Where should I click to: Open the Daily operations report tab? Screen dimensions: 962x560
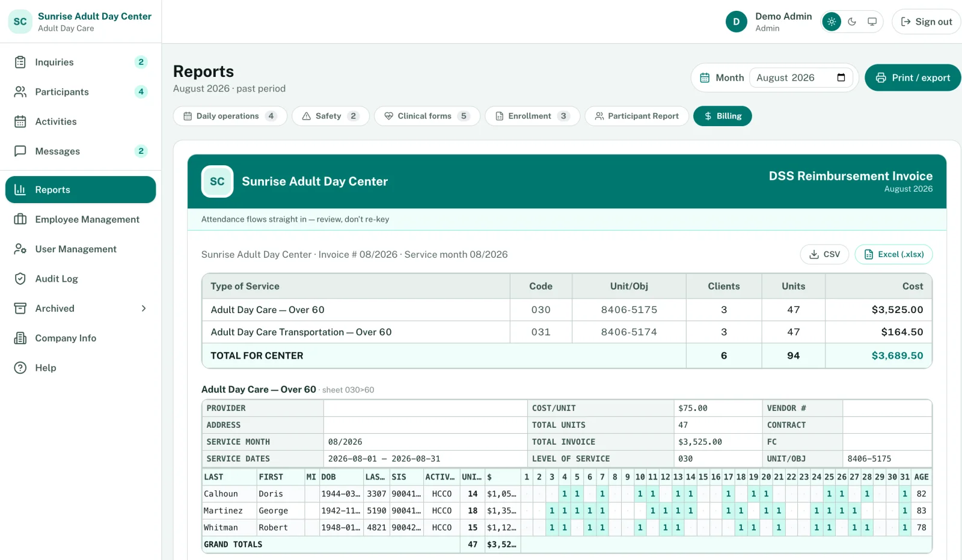[230, 116]
